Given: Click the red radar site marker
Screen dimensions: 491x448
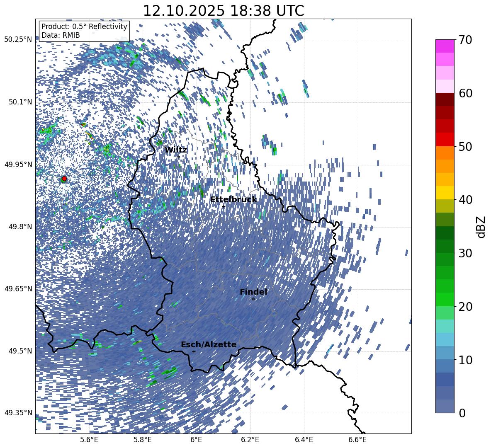Looking at the screenshot, I should click(64, 179).
